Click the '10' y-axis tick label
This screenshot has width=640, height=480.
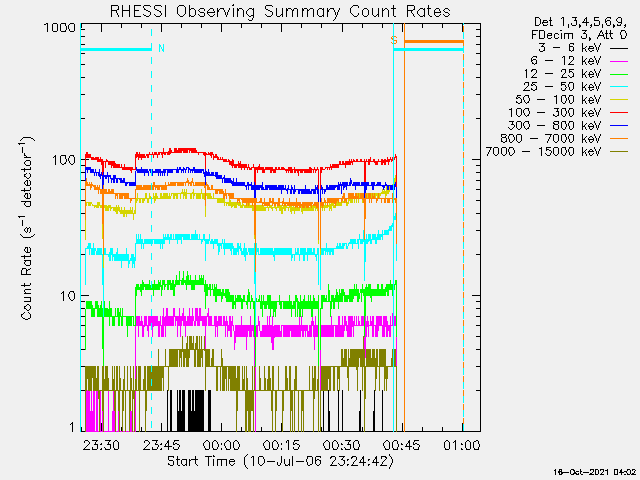pyautogui.click(x=68, y=296)
